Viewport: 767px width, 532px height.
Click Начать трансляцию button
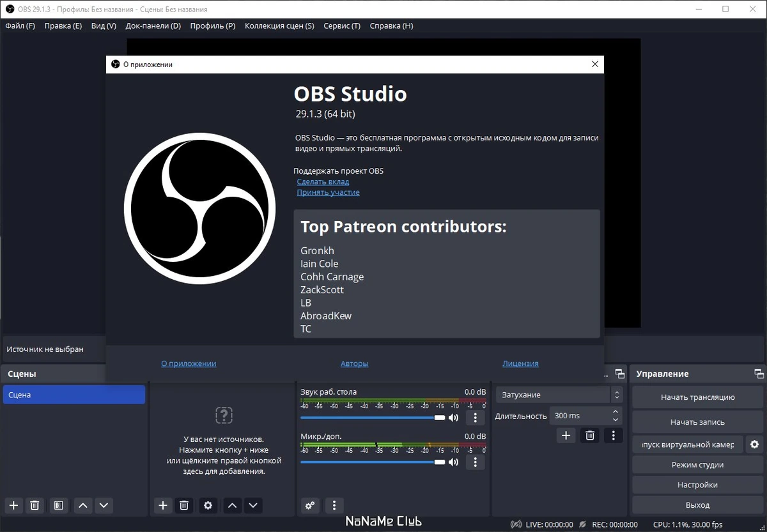697,397
